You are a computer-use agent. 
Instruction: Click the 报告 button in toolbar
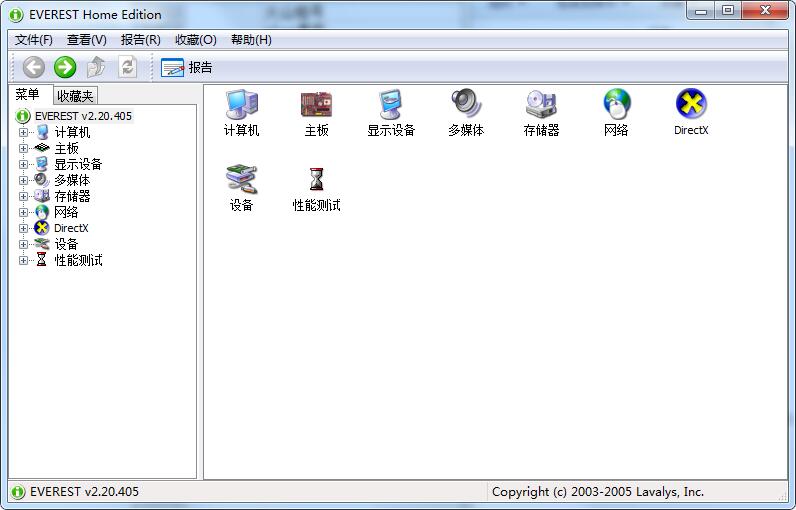tap(187, 67)
